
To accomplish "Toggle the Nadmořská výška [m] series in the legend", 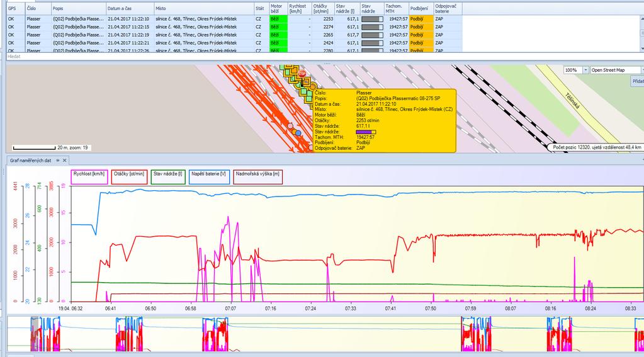I will (258, 177).
